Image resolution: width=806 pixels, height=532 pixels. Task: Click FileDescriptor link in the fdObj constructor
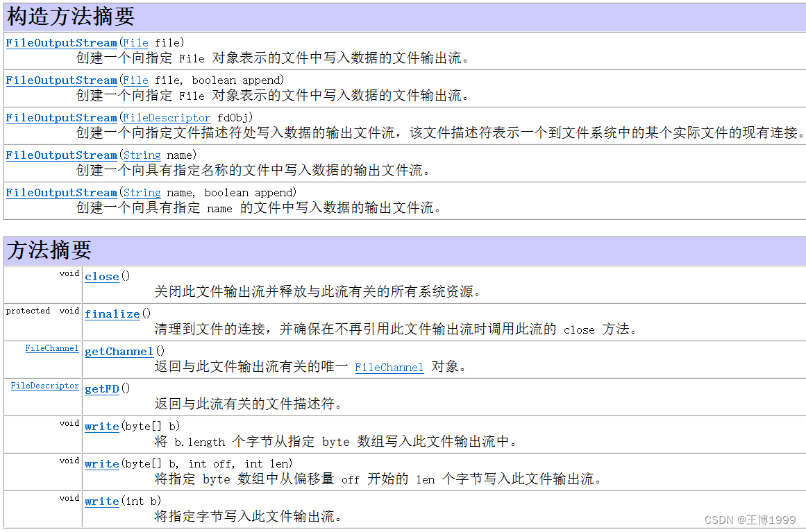[167, 118]
